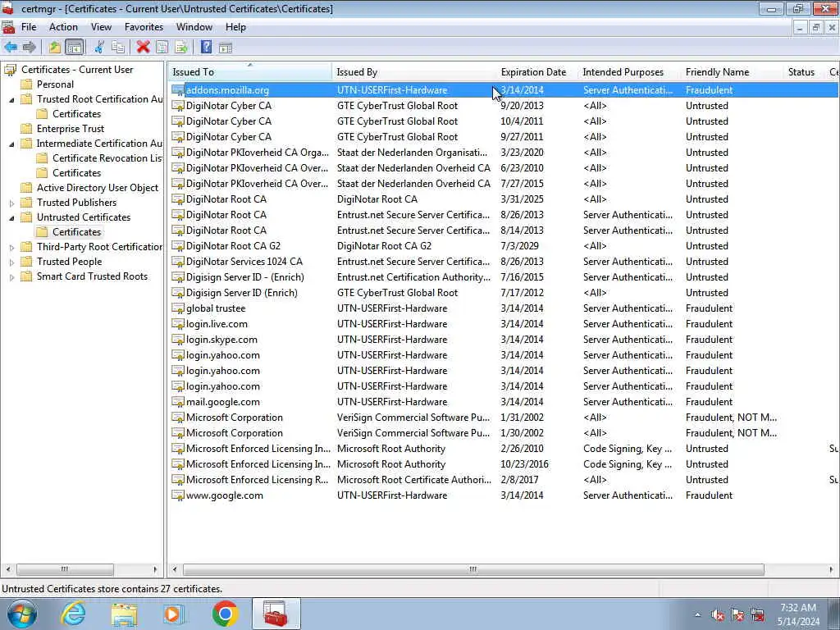Viewport: 840px width, 630px height.
Task: Select Digisign Server ID (Enrich) certificate icon
Action: [x=177, y=293]
